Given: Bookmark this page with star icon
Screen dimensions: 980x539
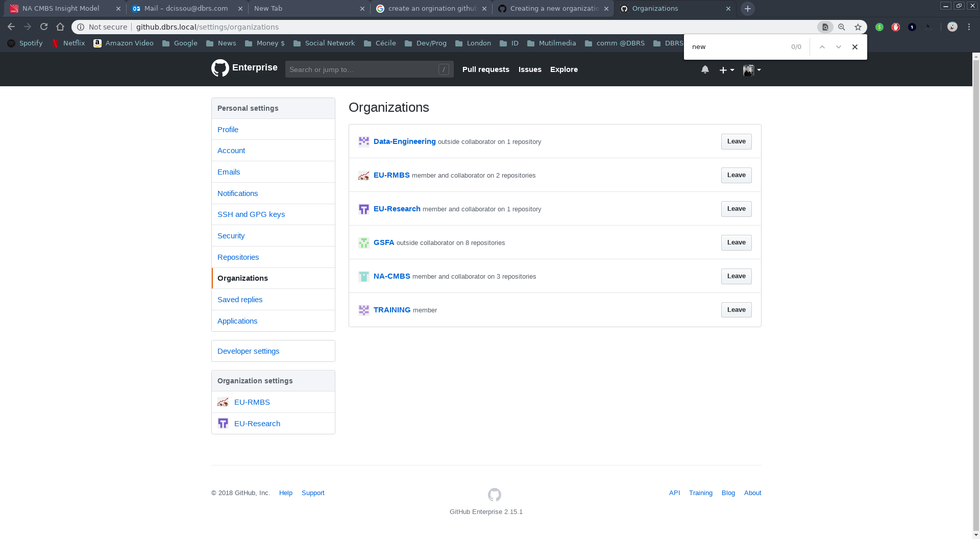Looking at the screenshot, I should tap(858, 27).
